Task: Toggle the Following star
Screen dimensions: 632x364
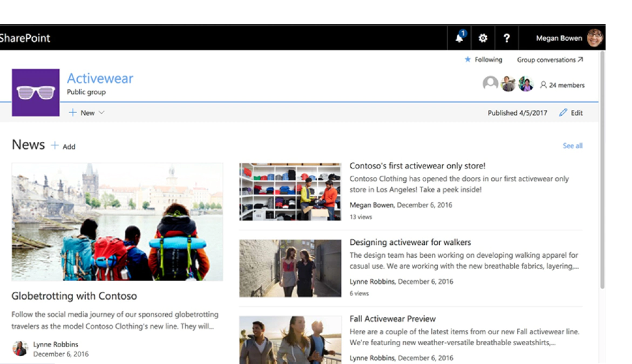Action: click(x=467, y=60)
